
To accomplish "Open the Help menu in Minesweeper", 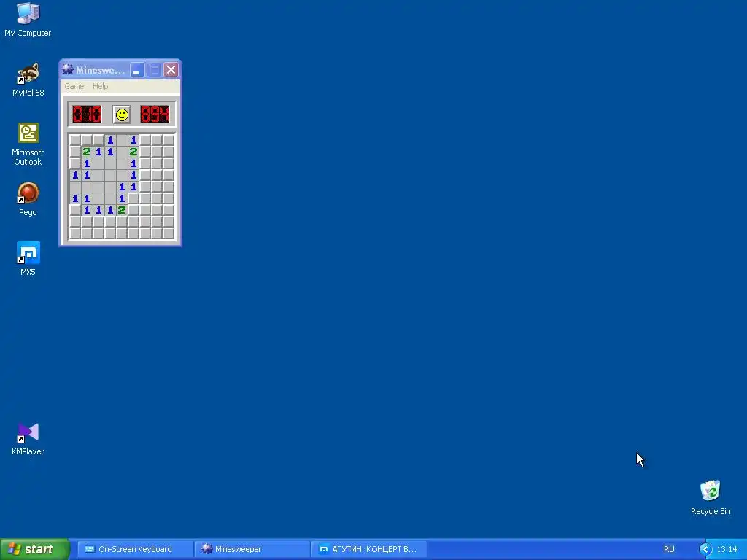I will [x=100, y=86].
